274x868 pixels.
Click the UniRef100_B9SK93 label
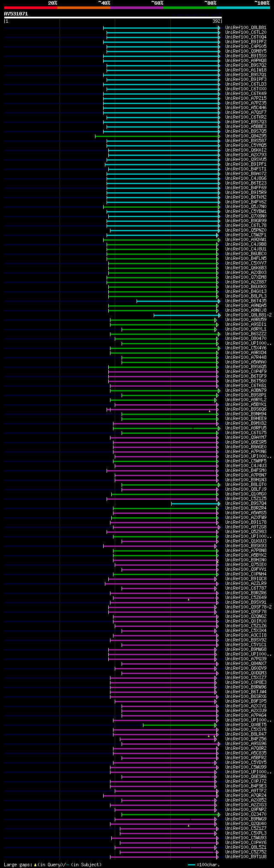coord(246,546)
